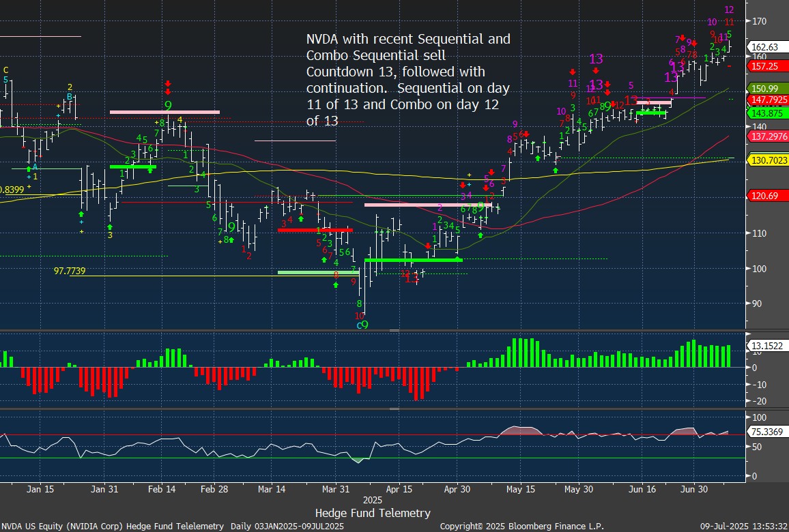
Task: Click the 2025 year label under dates
Action: [x=373, y=501]
